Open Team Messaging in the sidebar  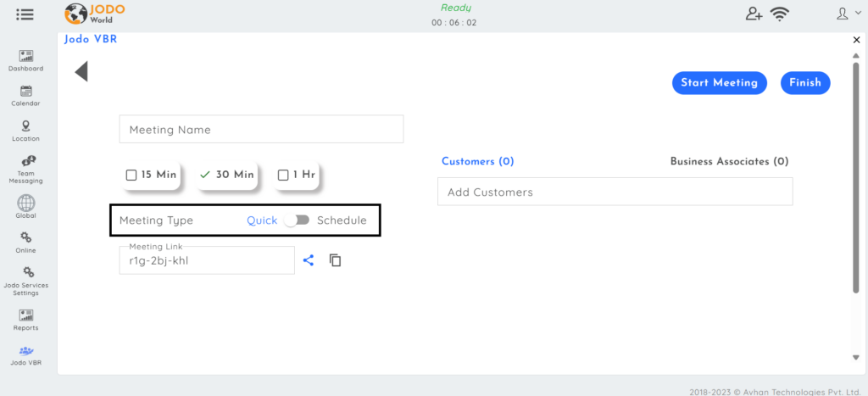coord(28,161)
